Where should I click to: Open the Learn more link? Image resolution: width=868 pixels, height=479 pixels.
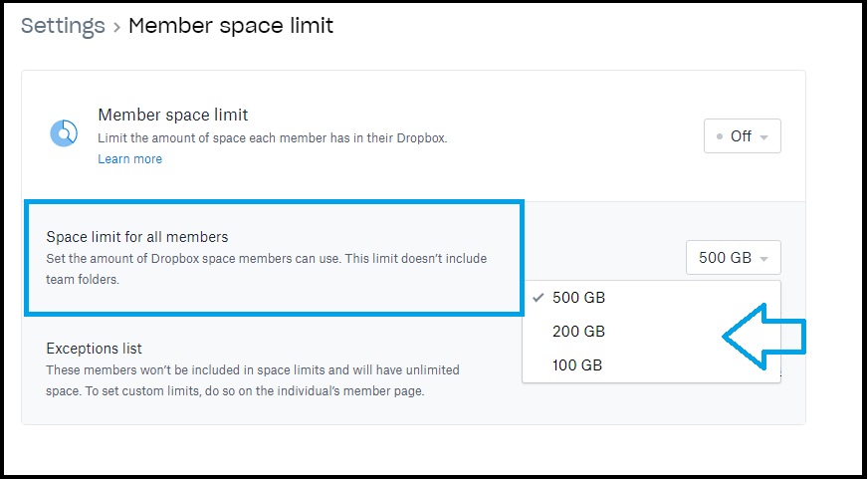[130, 159]
